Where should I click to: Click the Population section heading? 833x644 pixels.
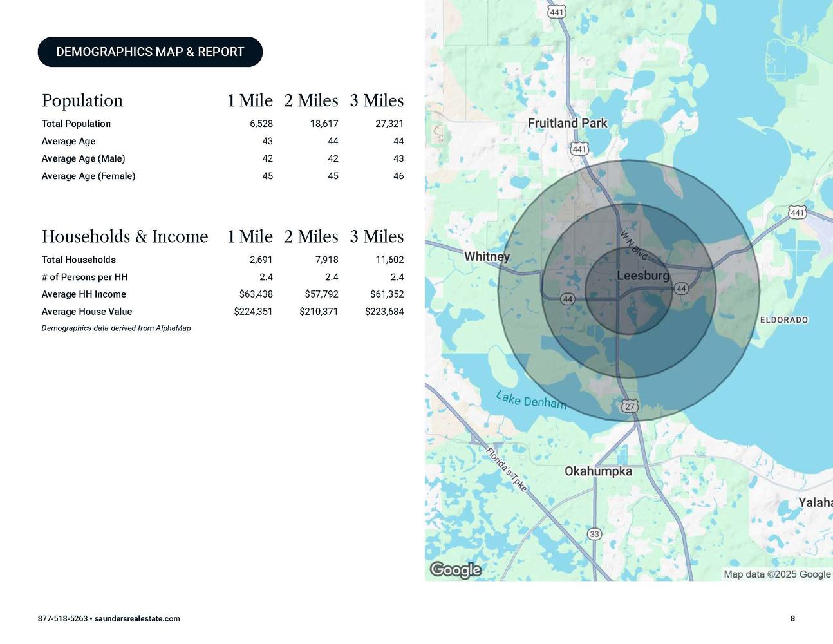pyautogui.click(x=82, y=101)
